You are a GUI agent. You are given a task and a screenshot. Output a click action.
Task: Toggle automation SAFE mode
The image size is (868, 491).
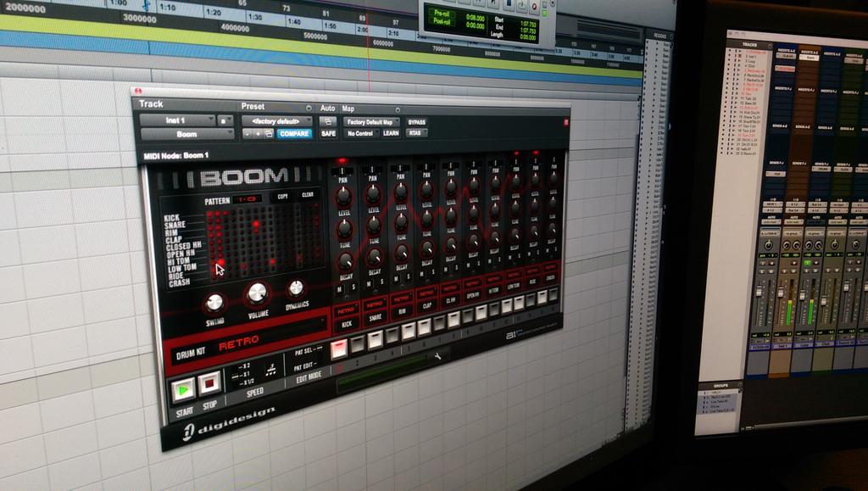point(328,134)
